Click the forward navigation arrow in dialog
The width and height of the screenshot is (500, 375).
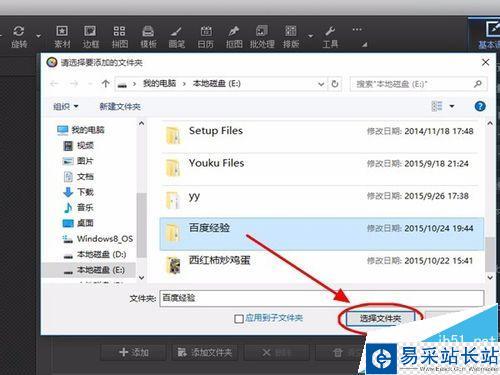(x=74, y=84)
